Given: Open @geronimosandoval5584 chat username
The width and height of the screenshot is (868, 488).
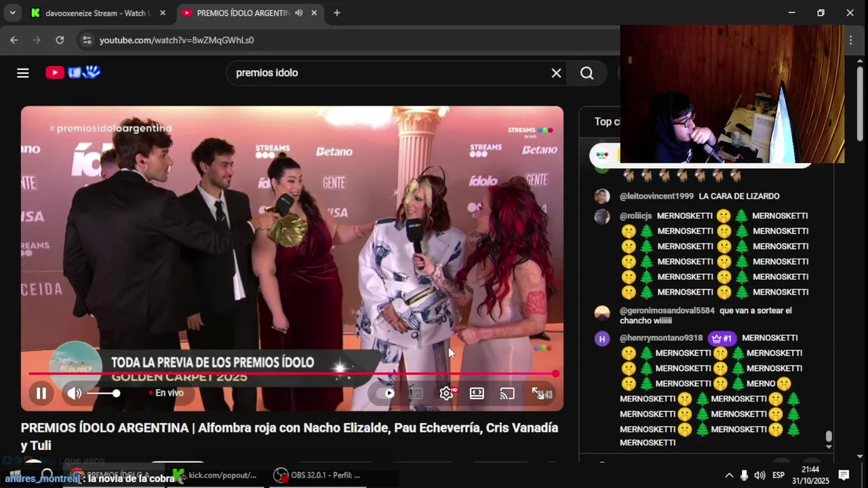Looking at the screenshot, I should [x=667, y=310].
